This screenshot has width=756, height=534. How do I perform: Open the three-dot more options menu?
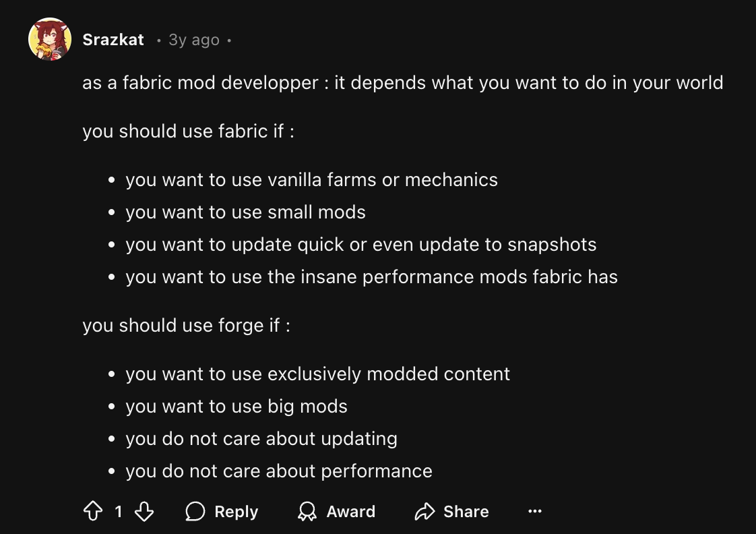[535, 512]
